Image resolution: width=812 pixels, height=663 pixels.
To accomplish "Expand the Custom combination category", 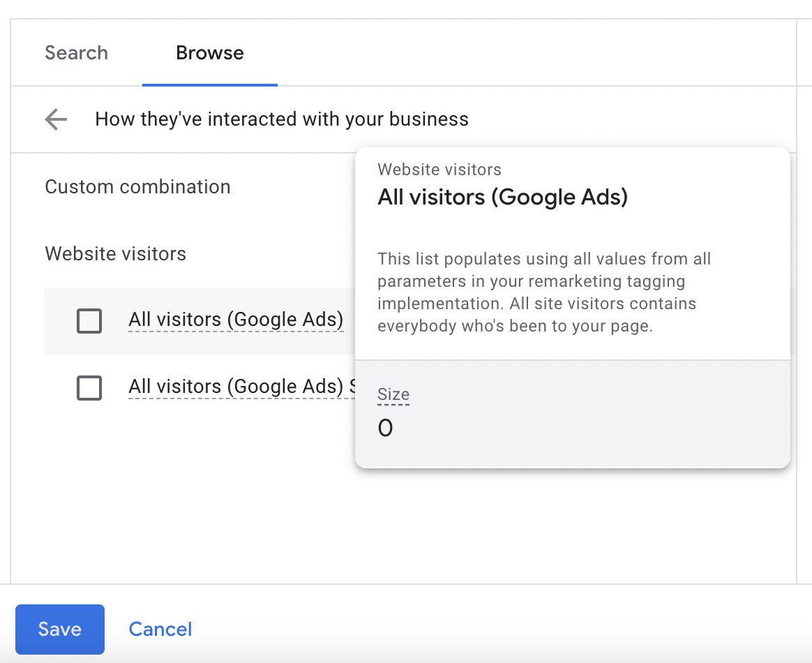I will [137, 187].
